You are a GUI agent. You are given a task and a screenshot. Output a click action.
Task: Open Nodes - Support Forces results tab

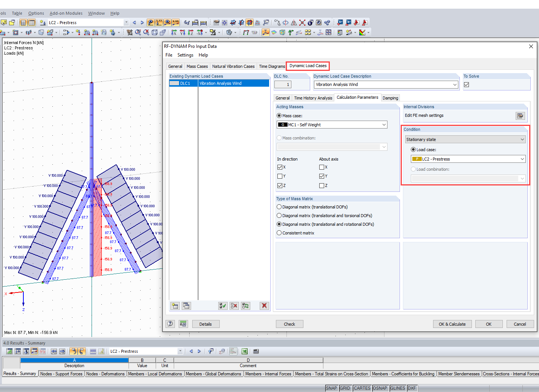click(x=61, y=374)
